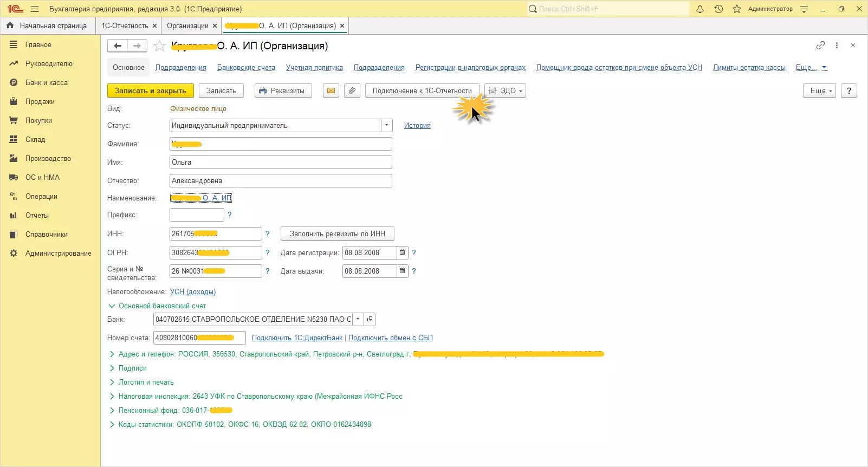
Task: Click the Отчество input field
Action: tap(281, 181)
